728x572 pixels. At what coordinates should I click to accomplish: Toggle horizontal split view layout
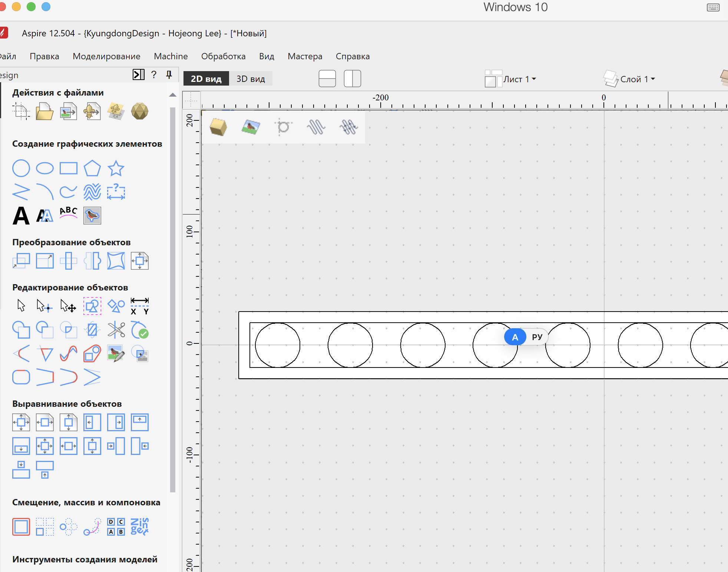(x=327, y=79)
